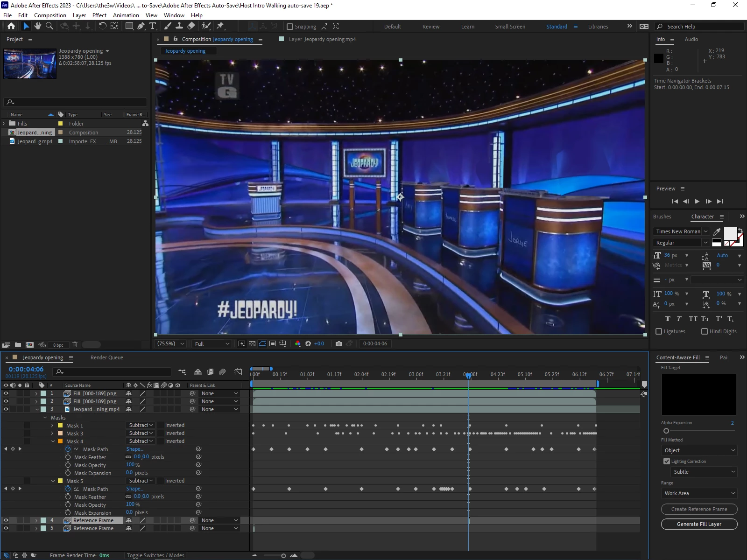Pick the Type tool
The image size is (747, 560).
[x=153, y=26]
